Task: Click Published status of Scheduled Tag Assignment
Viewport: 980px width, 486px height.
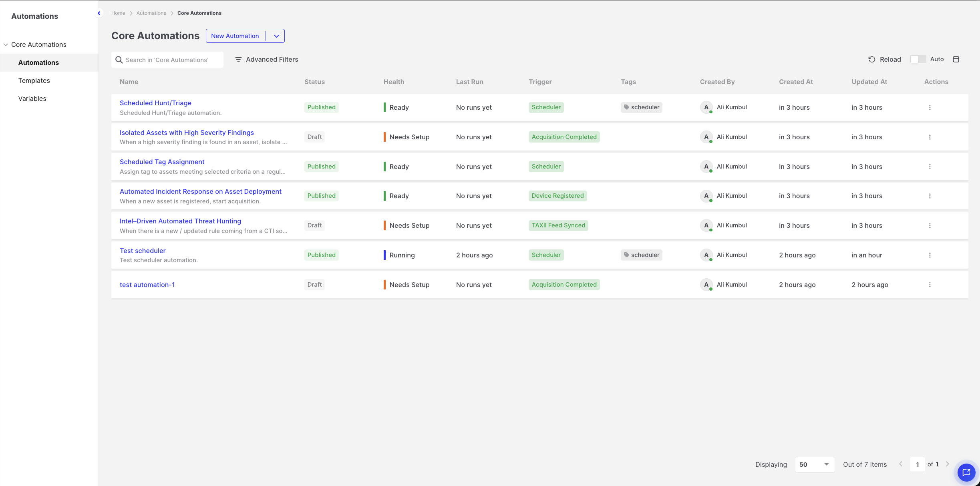Action: [321, 167]
